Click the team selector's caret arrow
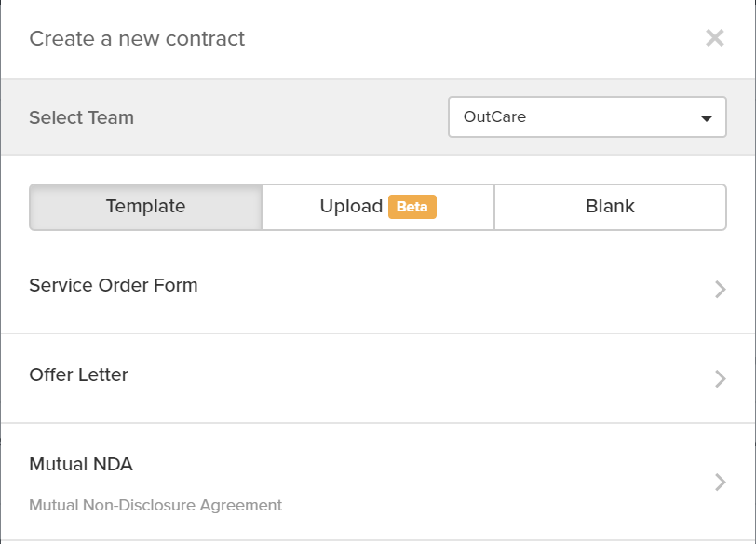This screenshot has height=544, width=756. point(707,118)
